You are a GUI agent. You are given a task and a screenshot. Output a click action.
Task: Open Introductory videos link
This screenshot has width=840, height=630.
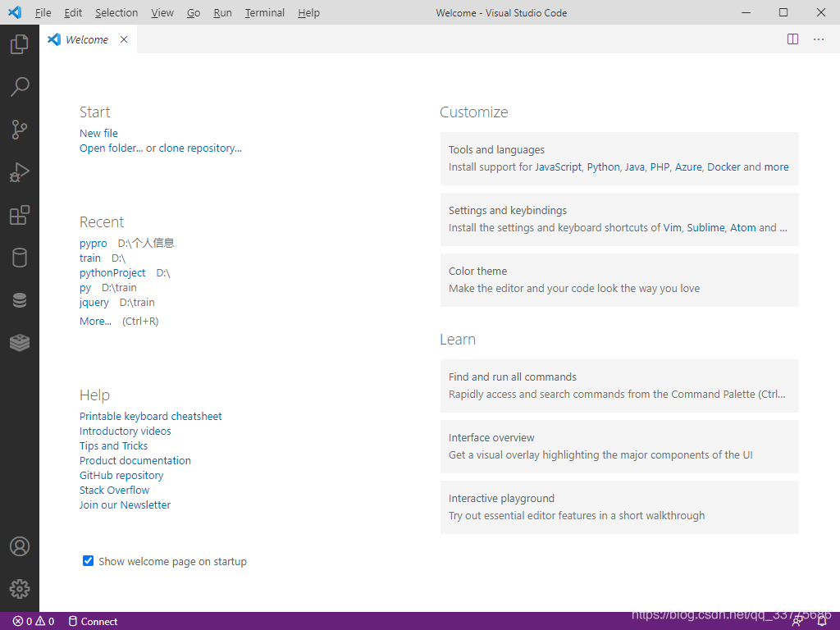point(126,431)
